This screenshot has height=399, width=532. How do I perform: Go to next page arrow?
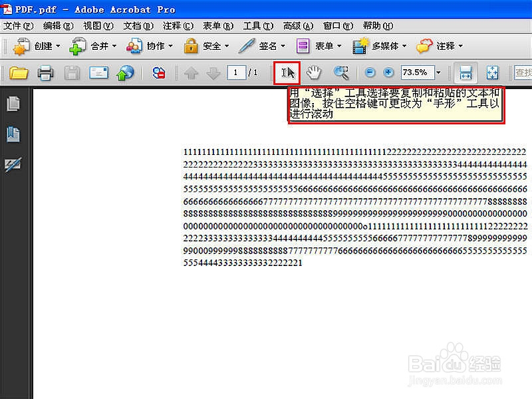213,72
